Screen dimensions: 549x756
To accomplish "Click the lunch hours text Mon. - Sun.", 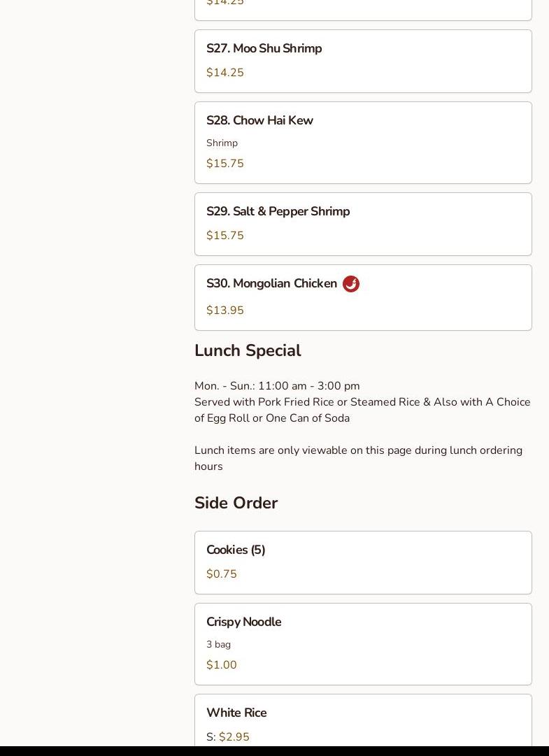I will coord(277,386).
